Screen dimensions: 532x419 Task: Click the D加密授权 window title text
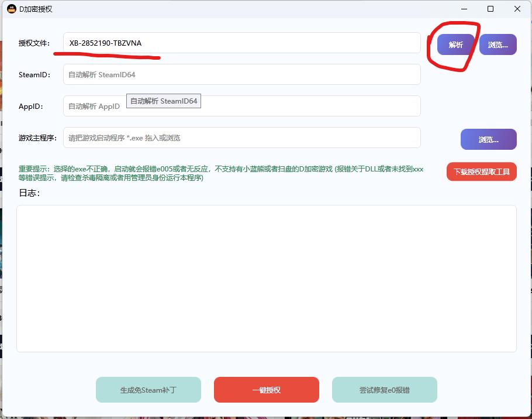(36, 9)
